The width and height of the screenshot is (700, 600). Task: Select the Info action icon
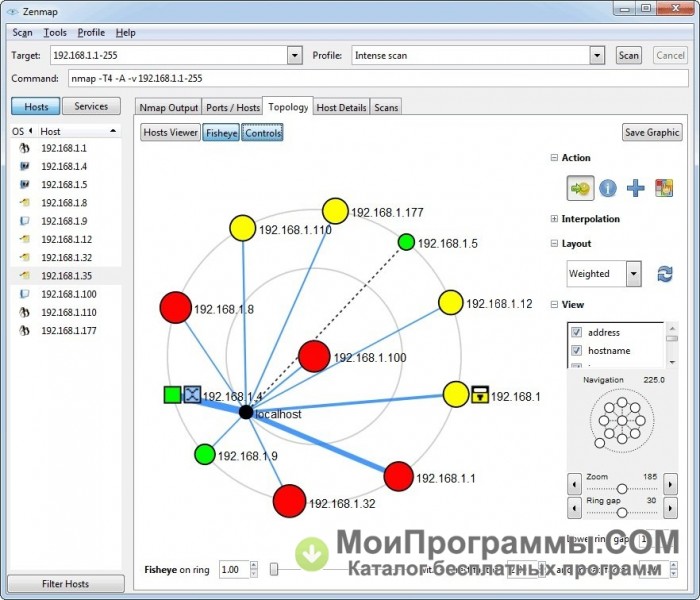click(x=608, y=188)
